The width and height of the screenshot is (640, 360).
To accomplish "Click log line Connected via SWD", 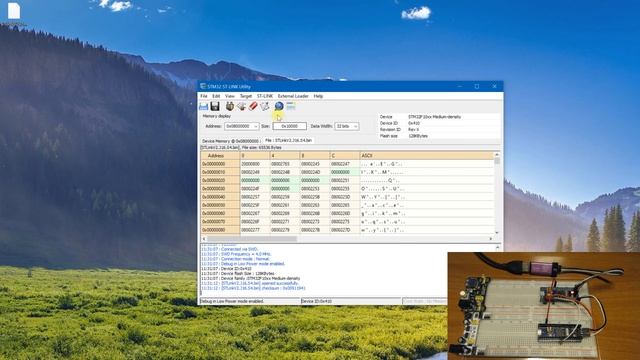I will pos(229,249).
